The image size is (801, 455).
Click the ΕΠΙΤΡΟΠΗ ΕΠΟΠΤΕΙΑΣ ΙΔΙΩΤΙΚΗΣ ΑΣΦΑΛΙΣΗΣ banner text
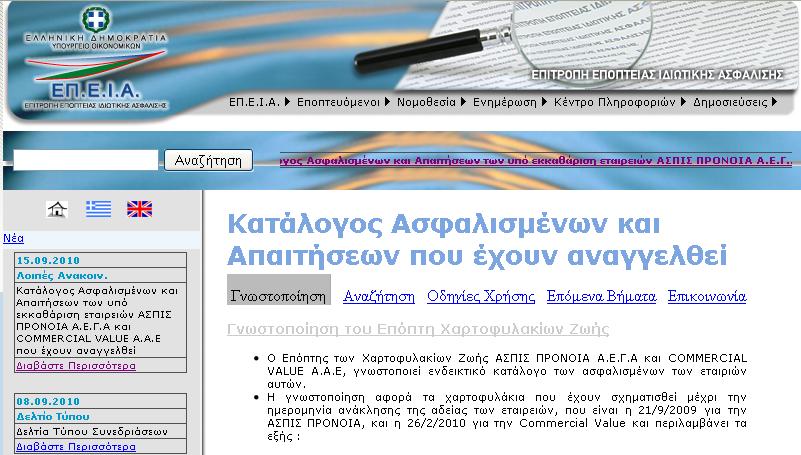657,75
